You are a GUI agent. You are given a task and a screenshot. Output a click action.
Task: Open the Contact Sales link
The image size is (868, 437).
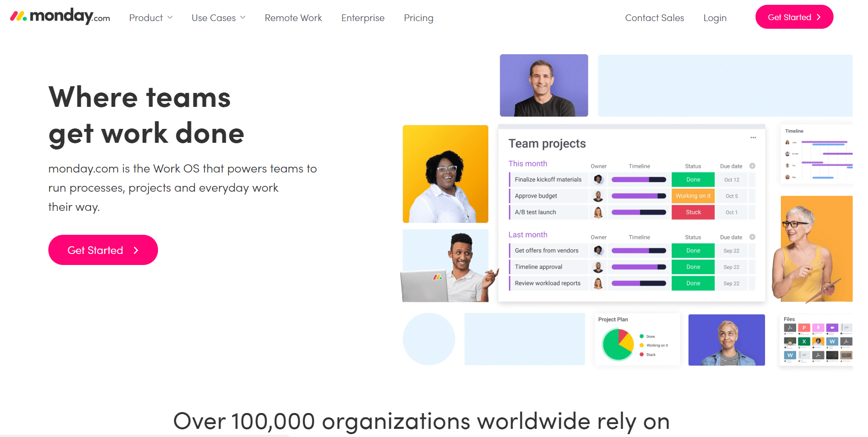click(654, 18)
